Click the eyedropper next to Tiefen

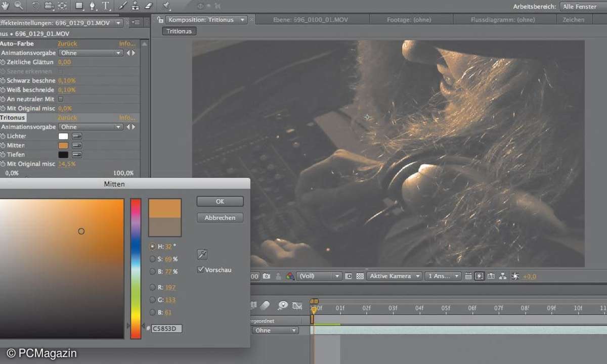tap(77, 155)
